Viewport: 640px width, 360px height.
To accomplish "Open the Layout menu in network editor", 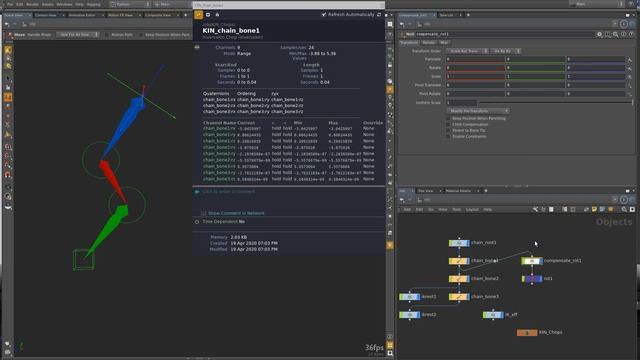I will (x=472, y=209).
